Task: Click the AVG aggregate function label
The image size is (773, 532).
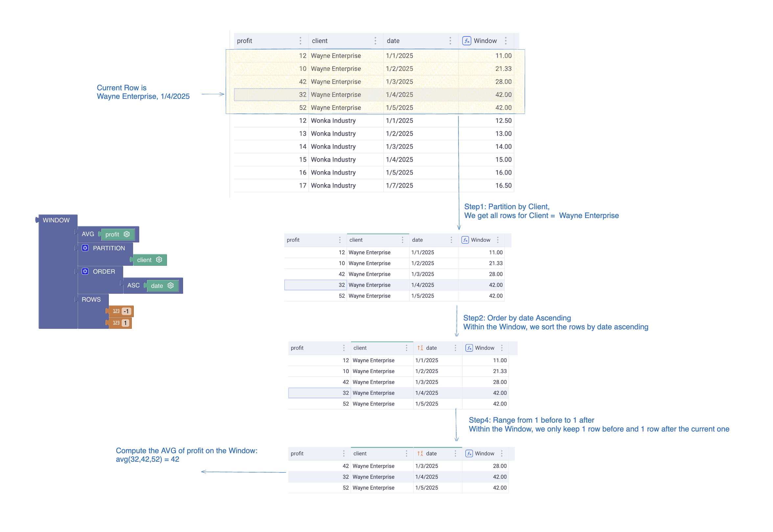Action: 88,234
